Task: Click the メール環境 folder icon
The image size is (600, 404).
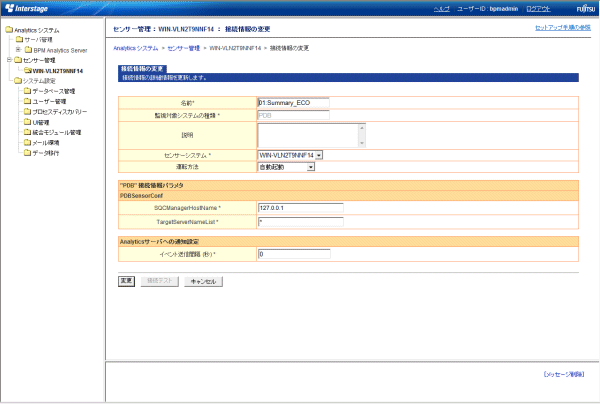Action: (x=27, y=142)
